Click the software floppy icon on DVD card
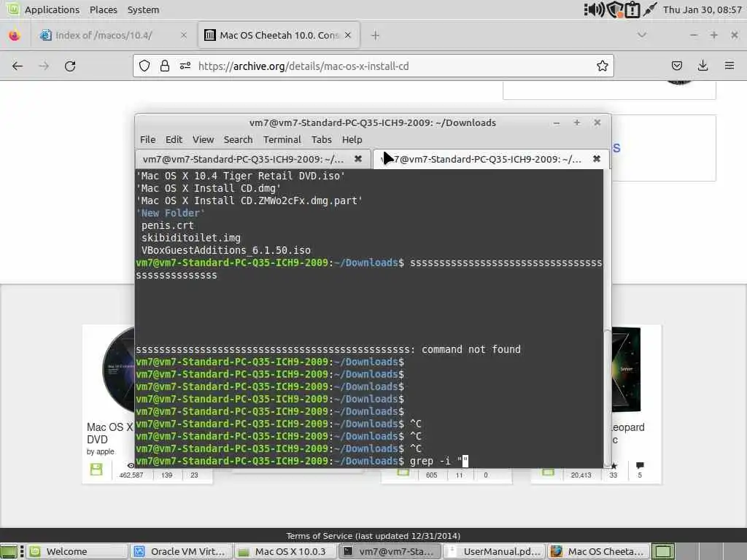This screenshot has width=747, height=560. coord(96,469)
